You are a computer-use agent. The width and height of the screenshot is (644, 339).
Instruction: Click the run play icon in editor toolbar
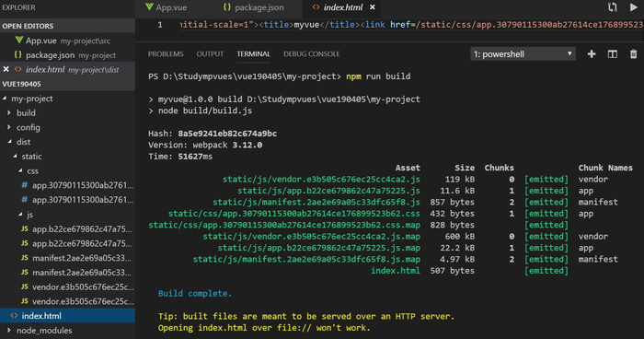(x=633, y=7)
